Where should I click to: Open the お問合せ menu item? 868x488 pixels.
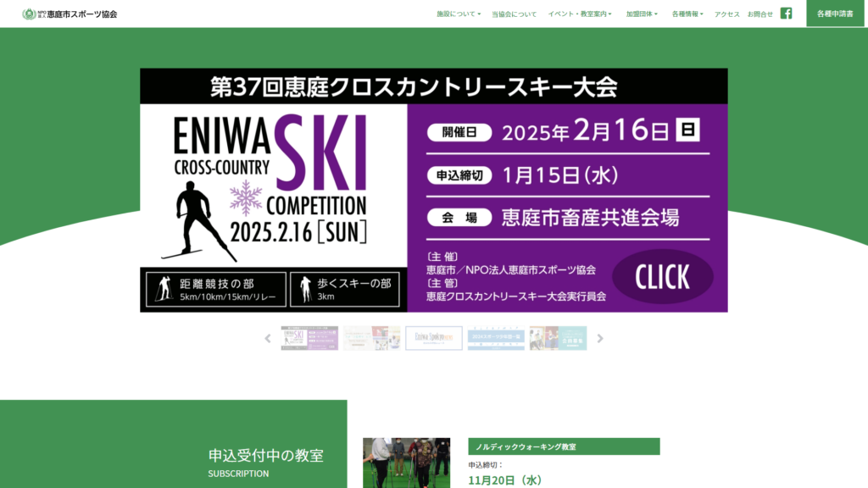760,14
